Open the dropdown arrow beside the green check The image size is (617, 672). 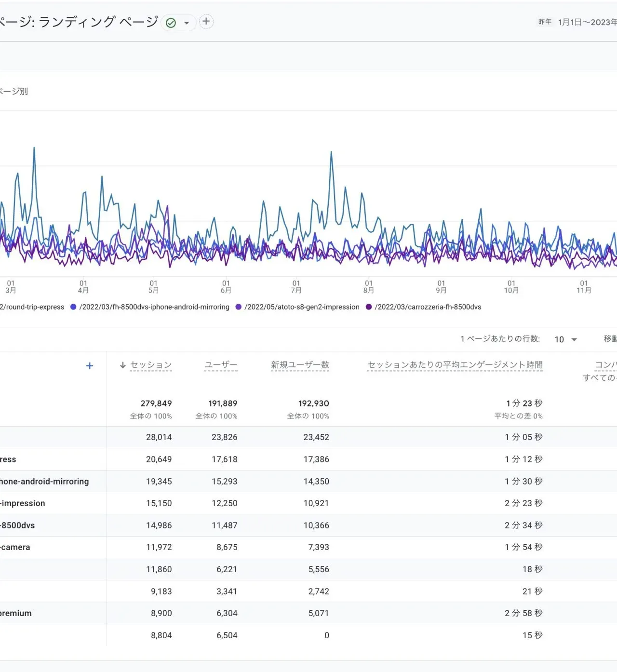pos(187,23)
